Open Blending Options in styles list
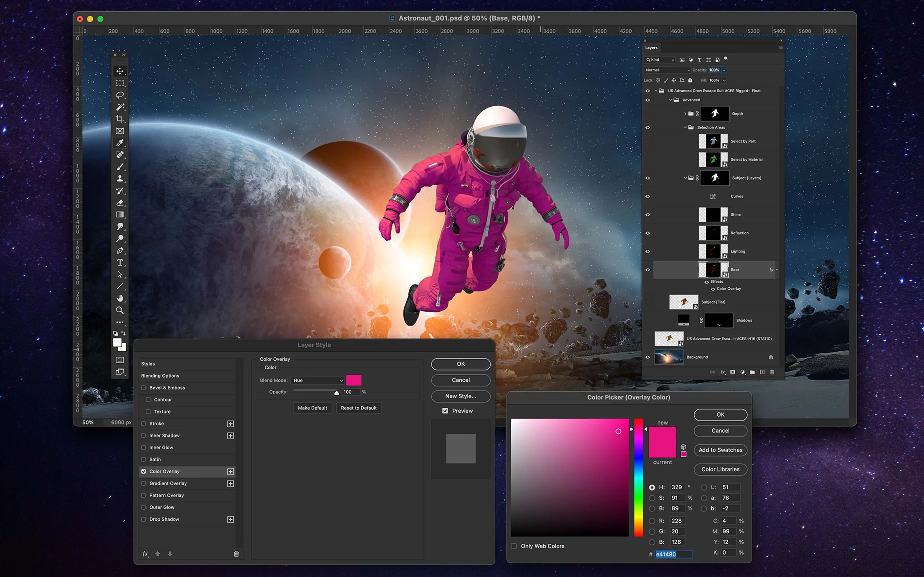Image resolution: width=924 pixels, height=577 pixels. (160, 376)
